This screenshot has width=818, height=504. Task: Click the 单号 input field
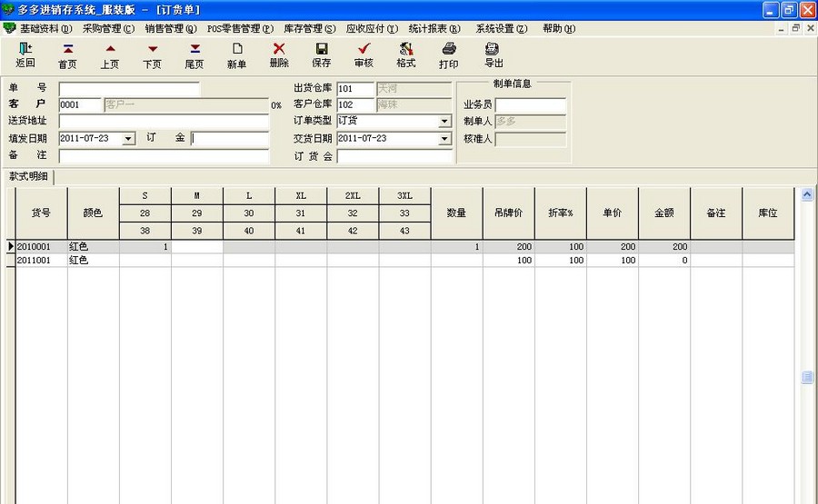coord(129,89)
